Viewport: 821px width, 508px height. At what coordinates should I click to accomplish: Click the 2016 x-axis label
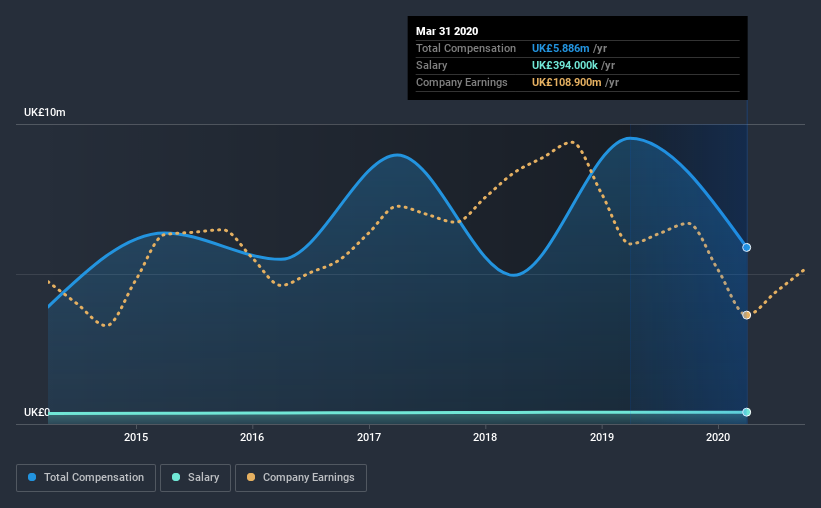point(252,437)
